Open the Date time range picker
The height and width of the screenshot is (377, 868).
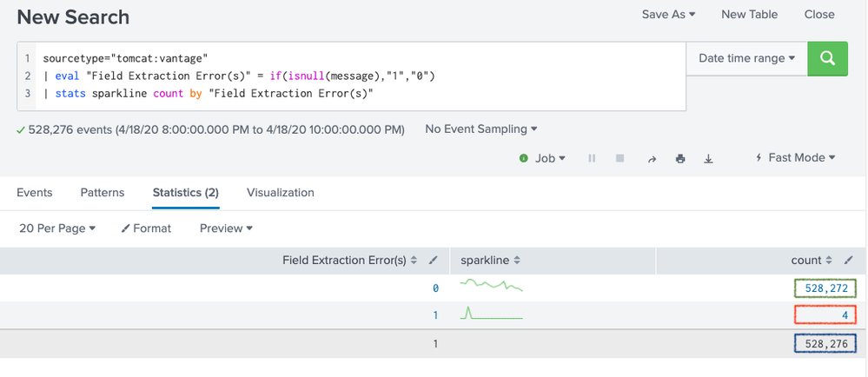[x=746, y=58]
